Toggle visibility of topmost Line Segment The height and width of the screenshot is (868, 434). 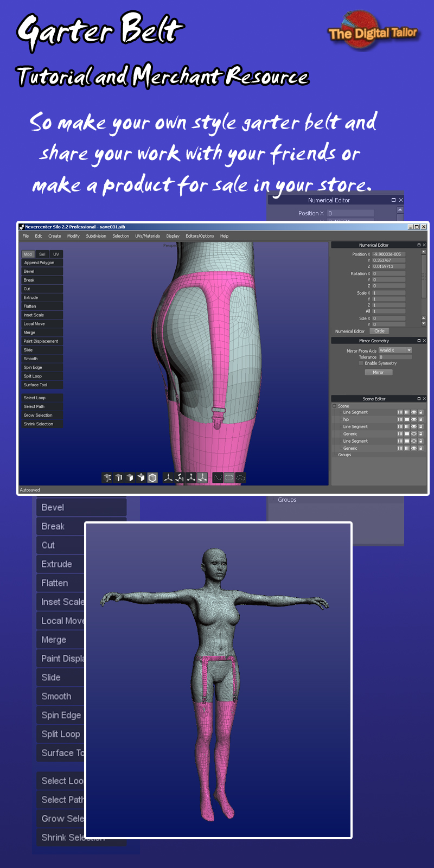coord(414,412)
